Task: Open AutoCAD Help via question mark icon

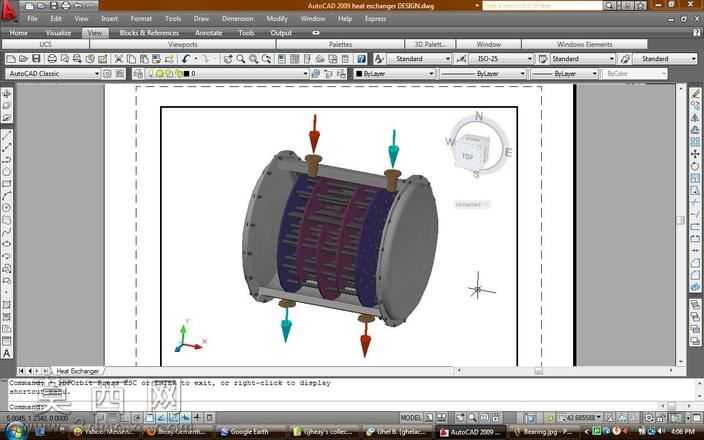Action: [361, 59]
